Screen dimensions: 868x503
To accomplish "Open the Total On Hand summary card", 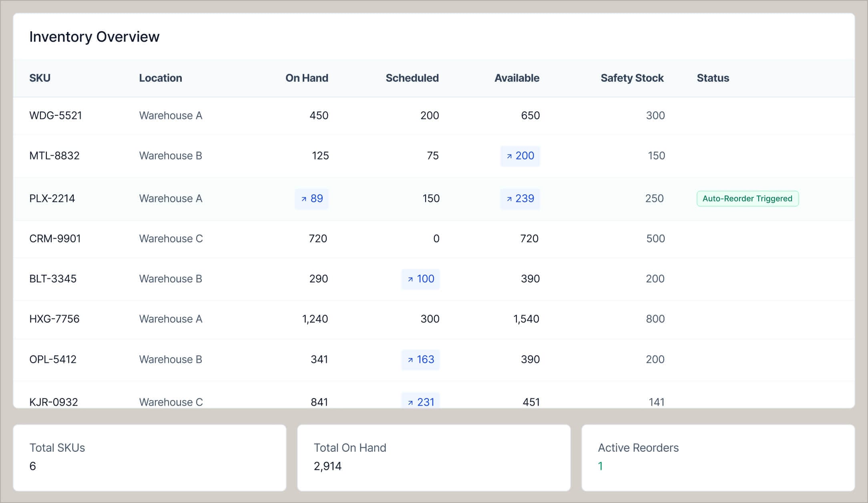I will pyautogui.click(x=434, y=457).
